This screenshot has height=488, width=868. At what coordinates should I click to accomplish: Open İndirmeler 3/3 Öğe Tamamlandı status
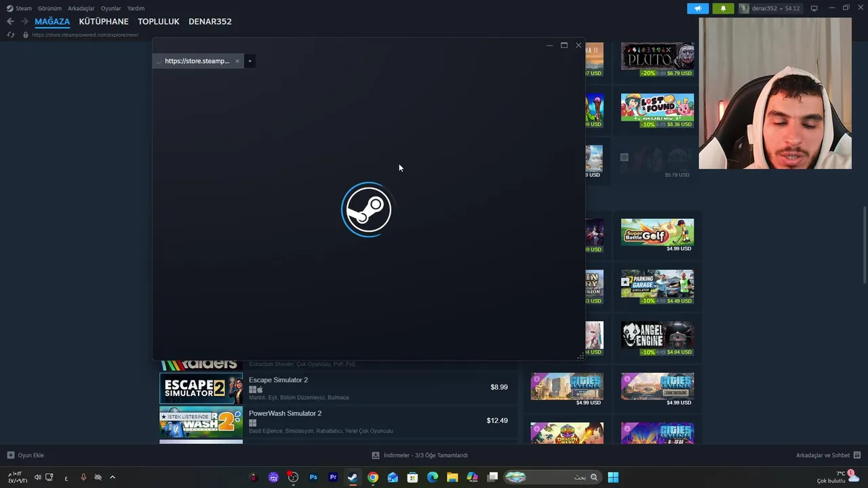pos(426,455)
